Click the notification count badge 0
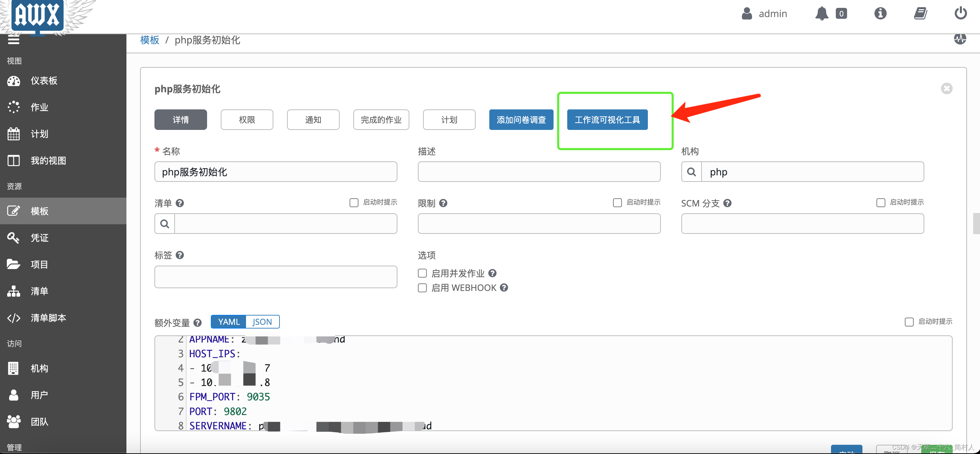The height and width of the screenshot is (454, 980). pos(841,14)
